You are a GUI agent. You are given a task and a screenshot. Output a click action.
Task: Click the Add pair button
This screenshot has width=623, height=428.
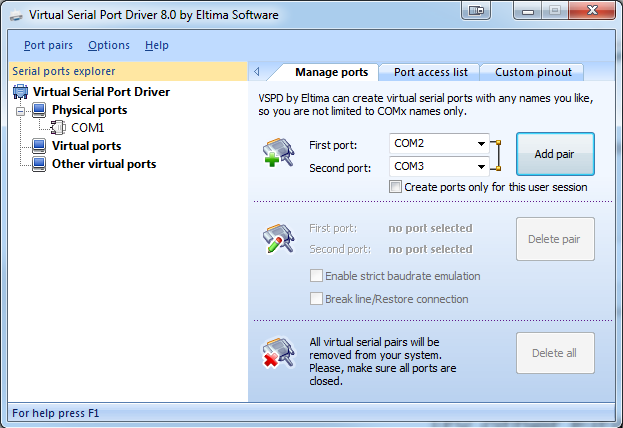coord(555,154)
